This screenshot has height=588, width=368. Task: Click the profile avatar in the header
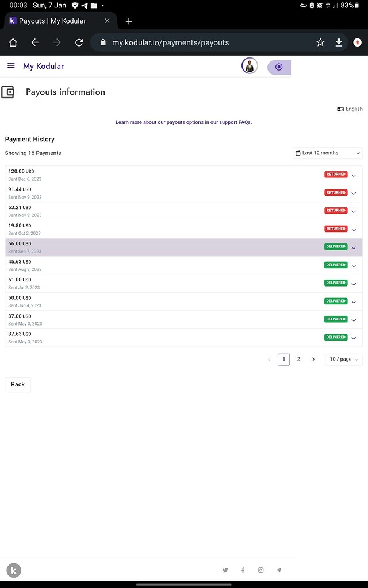[x=250, y=67]
